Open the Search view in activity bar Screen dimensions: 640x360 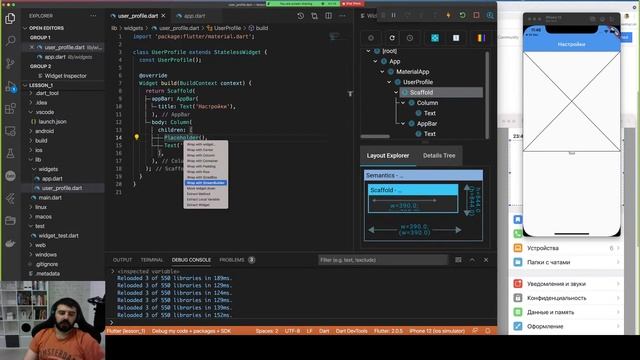[11, 40]
